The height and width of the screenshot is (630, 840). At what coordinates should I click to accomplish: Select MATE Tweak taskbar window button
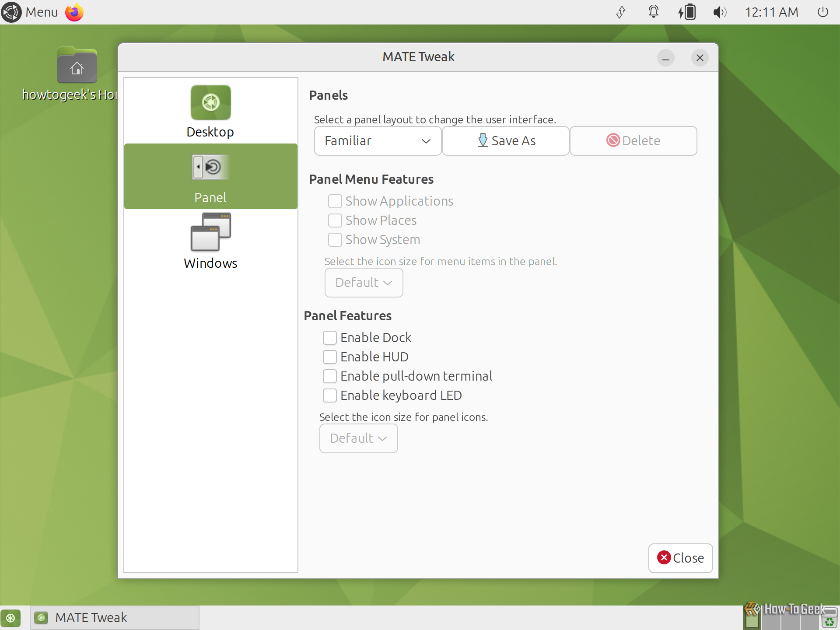115,618
